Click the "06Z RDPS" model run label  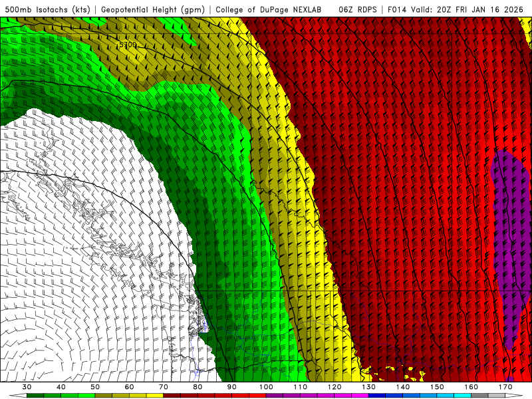[358, 9]
